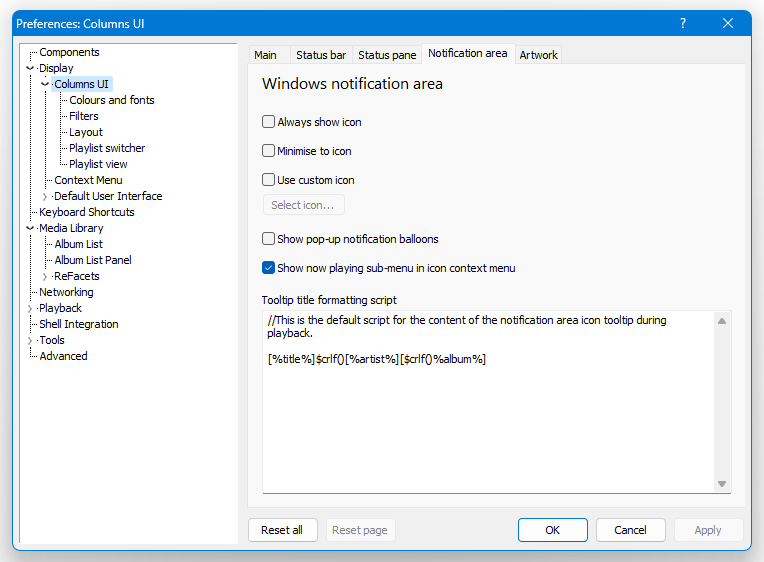Click the Windows notification area heading

(352, 84)
